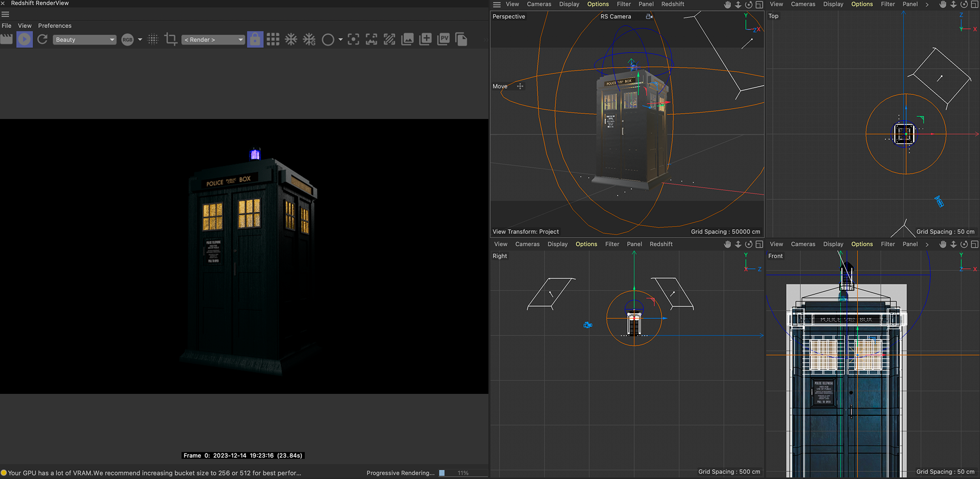Screen dimensions: 980x479
Task: Click the bucket grid icon
Action: [x=273, y=39]
